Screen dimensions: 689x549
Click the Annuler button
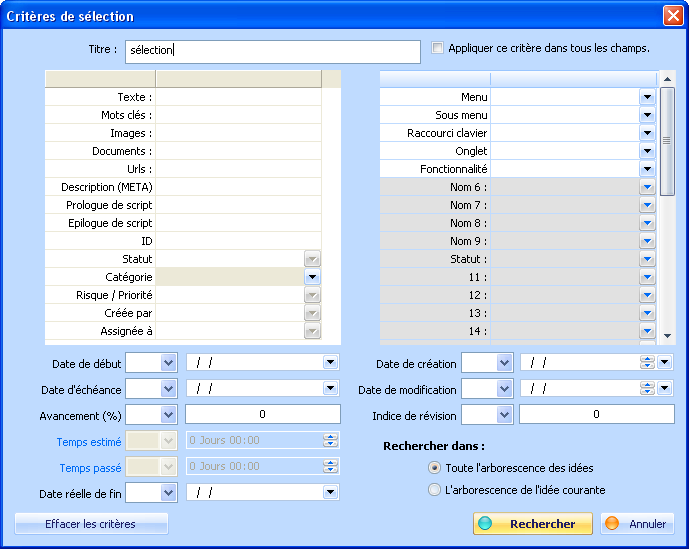tap(637, 524)
